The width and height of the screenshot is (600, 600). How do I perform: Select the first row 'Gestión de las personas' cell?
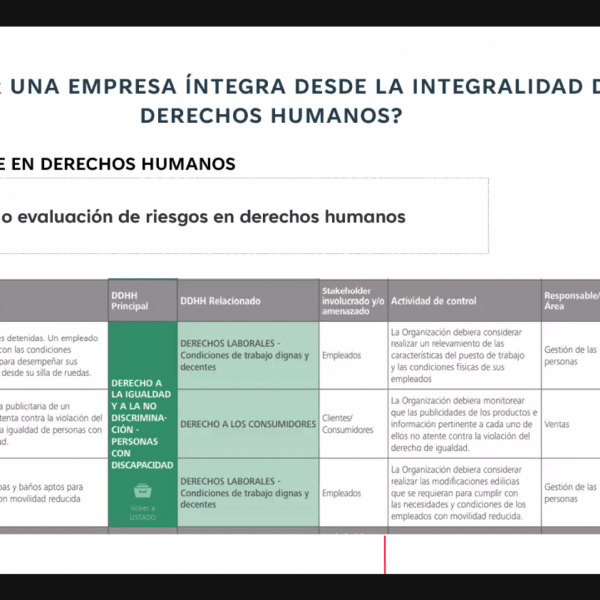(x=571, y=355)
